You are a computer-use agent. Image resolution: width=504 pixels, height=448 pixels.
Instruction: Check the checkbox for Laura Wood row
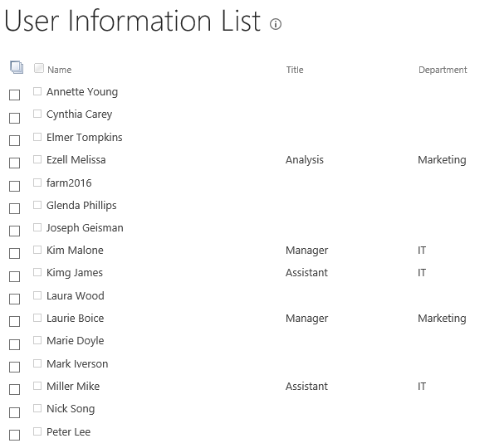[14, 299]
